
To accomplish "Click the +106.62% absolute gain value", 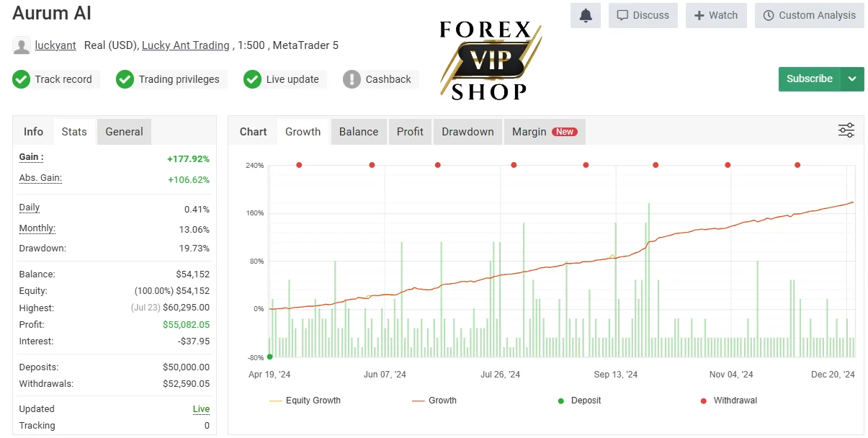I will coord(189,180).
